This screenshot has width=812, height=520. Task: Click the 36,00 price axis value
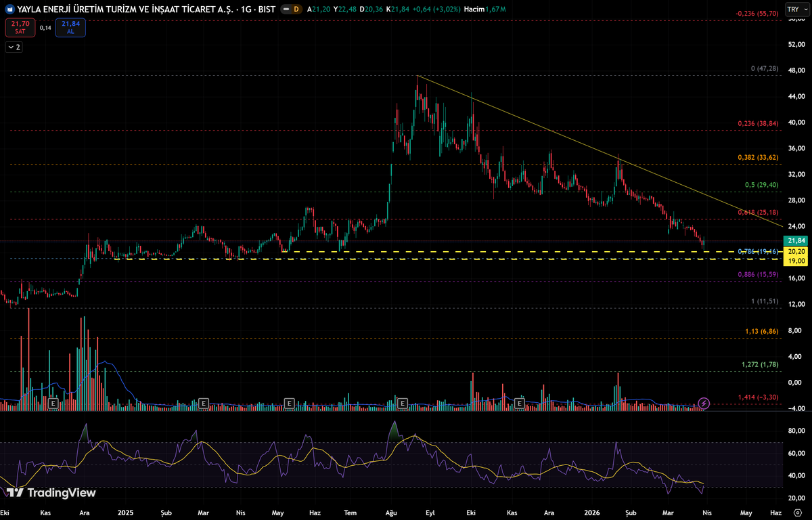pos(795,148)
